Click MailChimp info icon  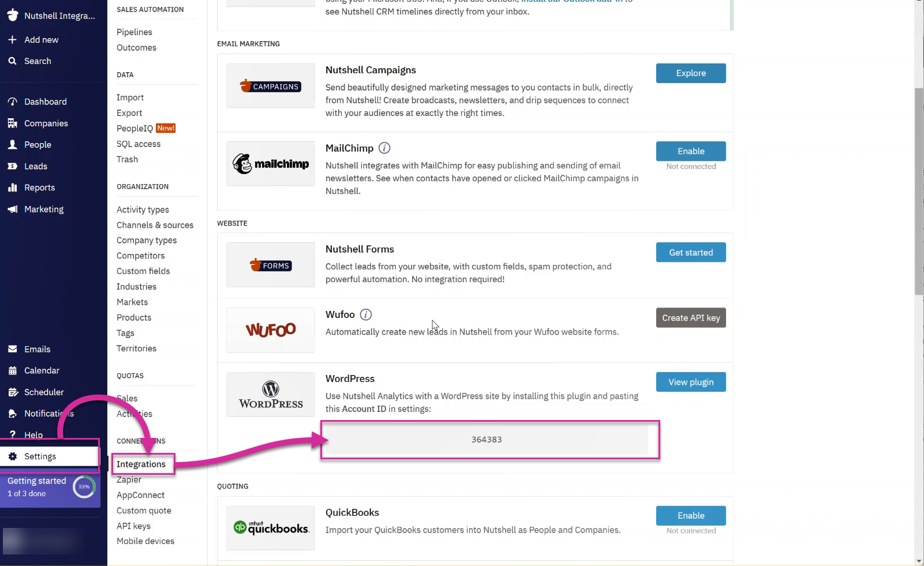pos(384,148)
